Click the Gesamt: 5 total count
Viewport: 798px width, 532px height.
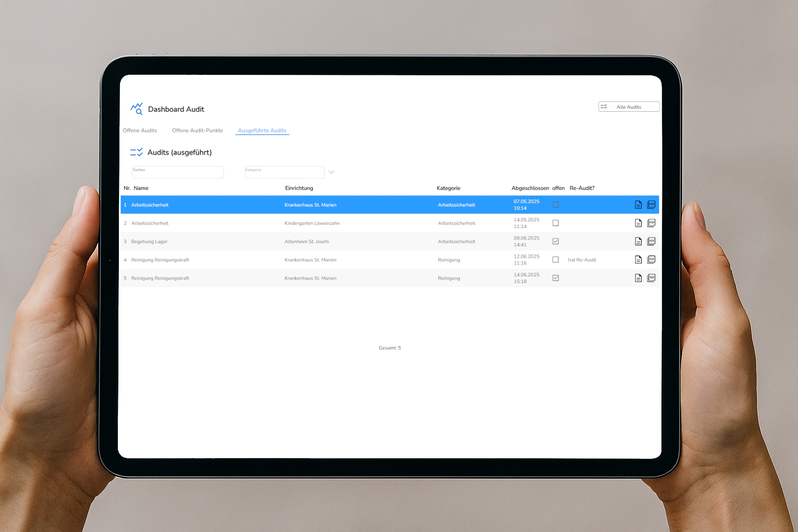pyautogui.click(x=390, y=348)
